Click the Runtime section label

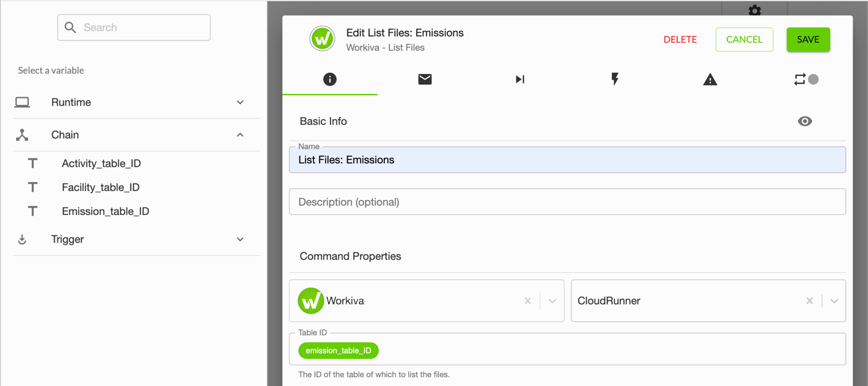click(x=71, y=102)
